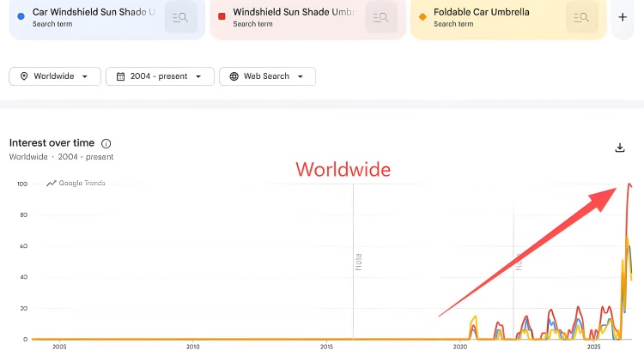
Task: Show info tooltip for Interest over time
Action: pos(106,143)
